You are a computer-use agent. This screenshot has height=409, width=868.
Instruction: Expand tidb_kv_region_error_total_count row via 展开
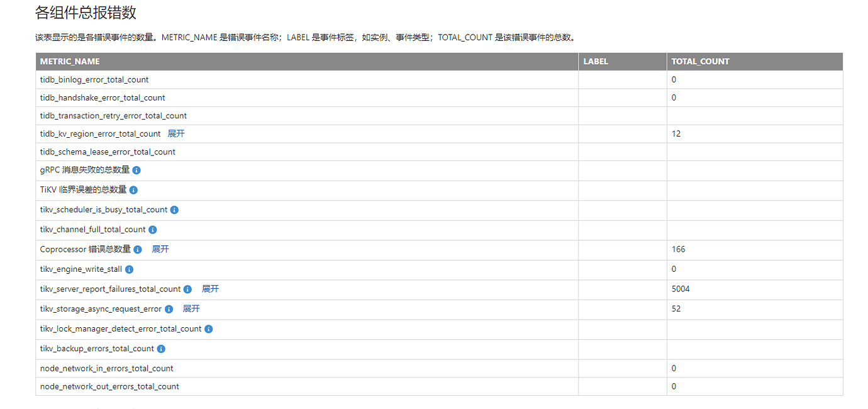(176, 133)
